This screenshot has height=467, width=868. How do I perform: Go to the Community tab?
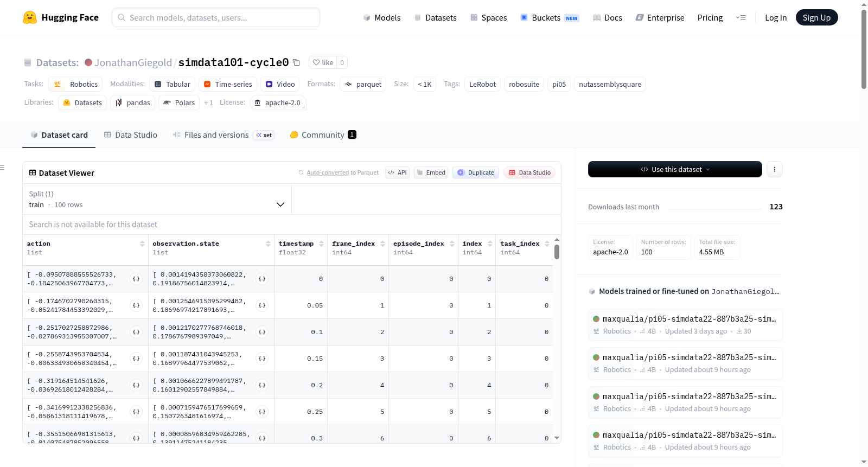323,135
